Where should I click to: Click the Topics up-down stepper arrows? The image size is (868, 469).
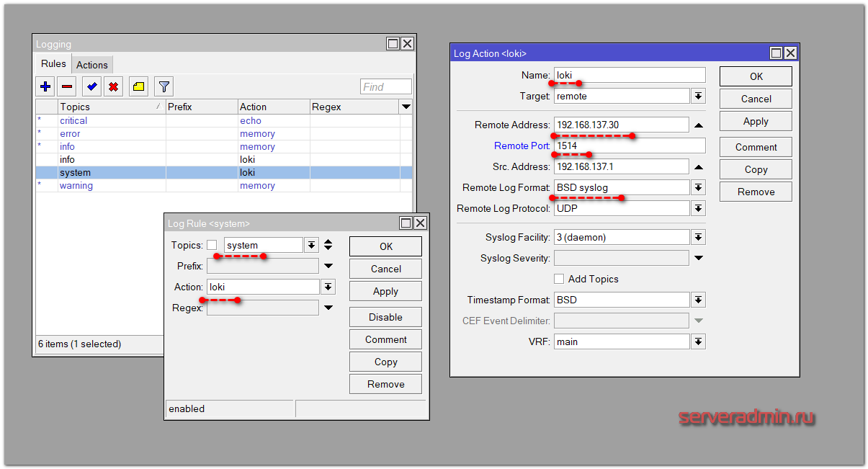[x=328, y=245]
